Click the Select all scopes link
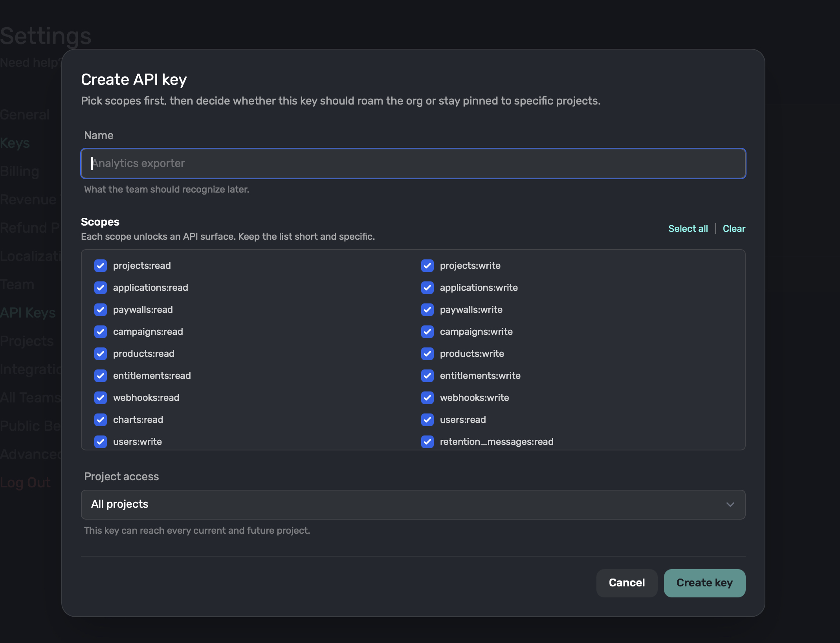The width and height of the screenshot is (840, 643). point(688,229)
